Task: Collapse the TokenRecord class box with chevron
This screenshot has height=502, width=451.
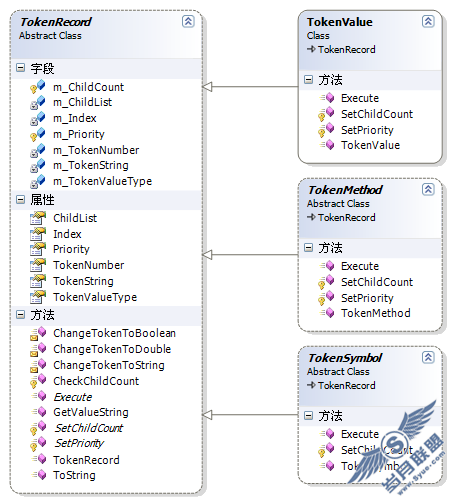Action: [188, 21]
